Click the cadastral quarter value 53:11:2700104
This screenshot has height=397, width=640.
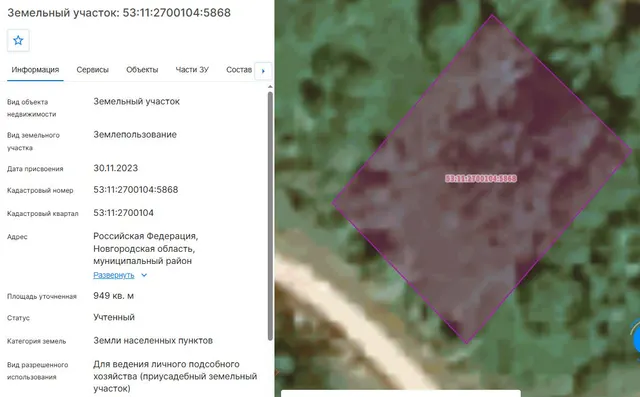click(x=123, y=213)
